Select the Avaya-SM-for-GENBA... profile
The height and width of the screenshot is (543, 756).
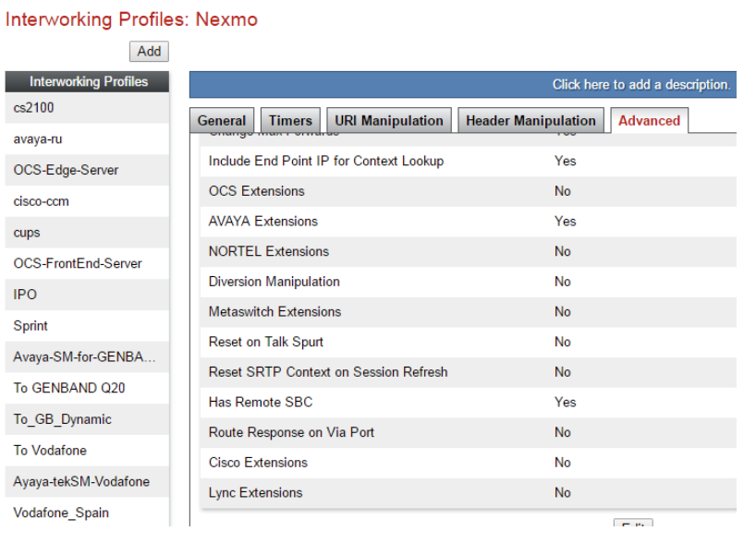87,357
